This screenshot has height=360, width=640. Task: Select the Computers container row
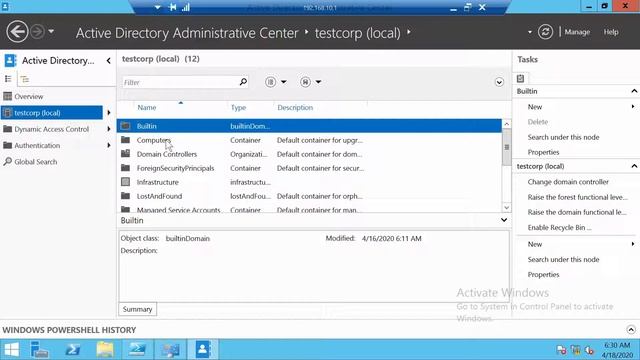tap(309, 140)
